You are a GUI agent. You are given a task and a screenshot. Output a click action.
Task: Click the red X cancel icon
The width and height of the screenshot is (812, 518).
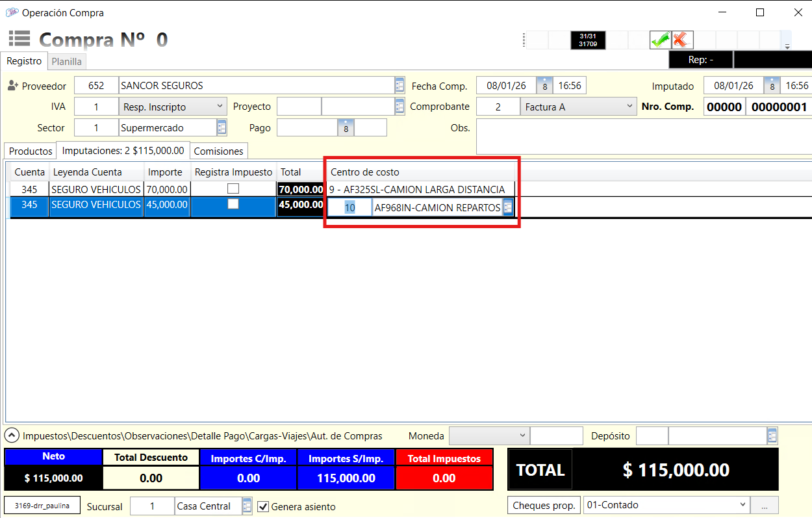click(681, 40)
